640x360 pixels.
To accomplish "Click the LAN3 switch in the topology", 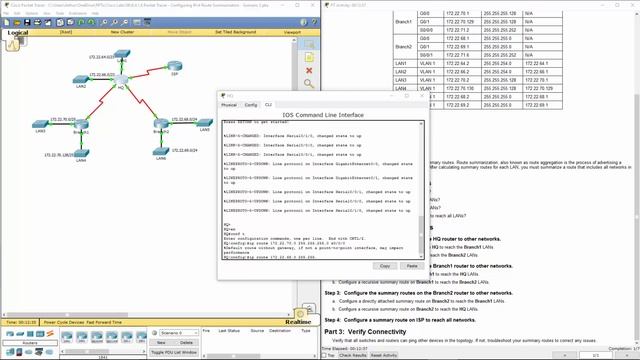I will [x=40, y=124].
